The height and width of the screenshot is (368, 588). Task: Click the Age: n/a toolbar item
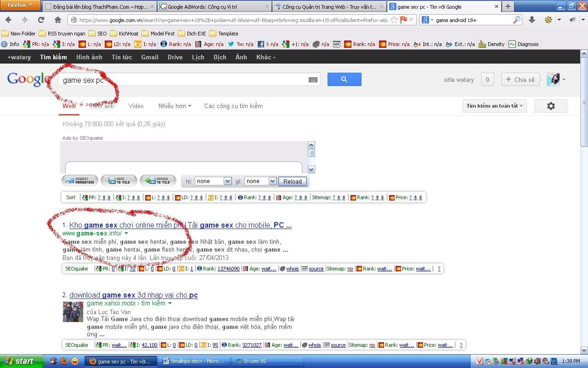[x=209, y=44]
